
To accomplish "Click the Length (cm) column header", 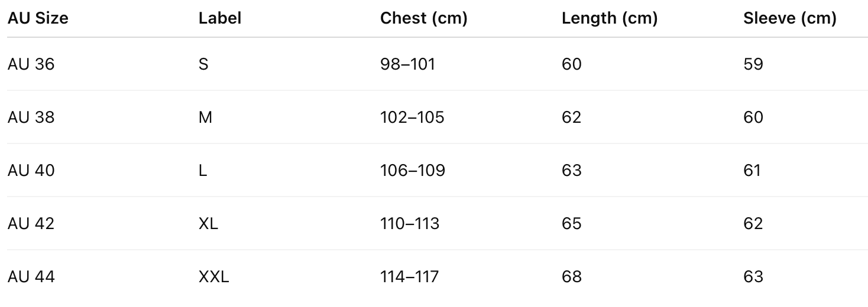I will 610,18.
